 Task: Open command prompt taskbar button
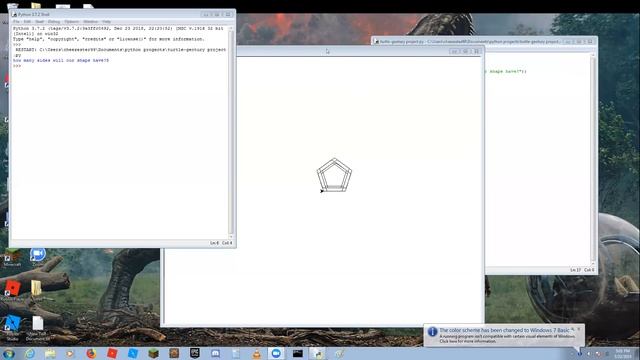tap(298, 353)
